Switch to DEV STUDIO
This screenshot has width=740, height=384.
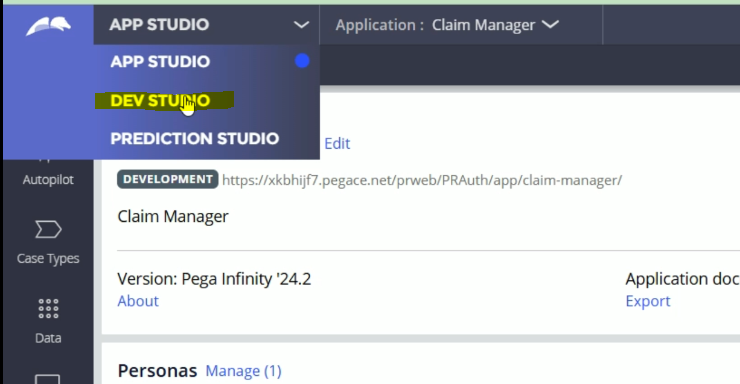click(x=160, y=100)
